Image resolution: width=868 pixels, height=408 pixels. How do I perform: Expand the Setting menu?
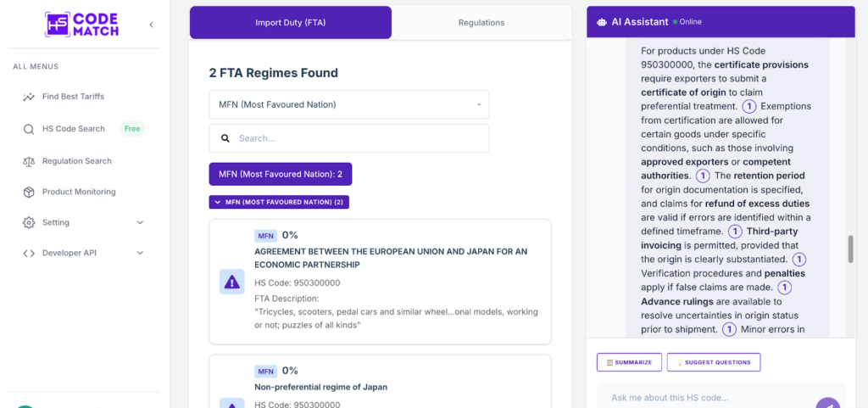[x=140, y=222]
